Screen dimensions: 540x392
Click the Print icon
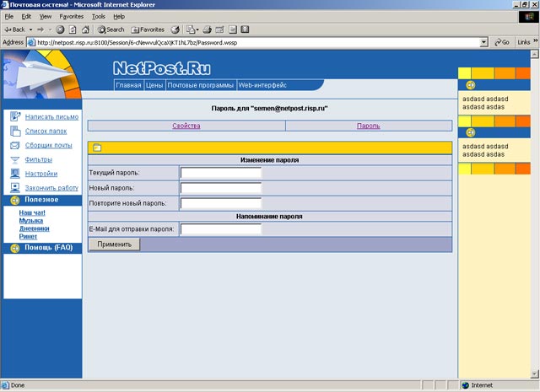point(207,30)
